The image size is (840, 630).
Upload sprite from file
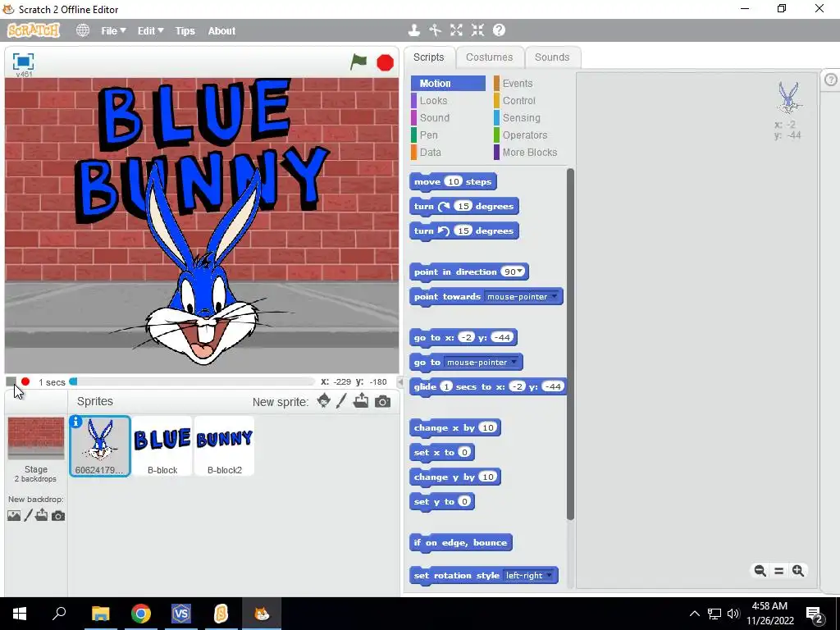(361, 400)
